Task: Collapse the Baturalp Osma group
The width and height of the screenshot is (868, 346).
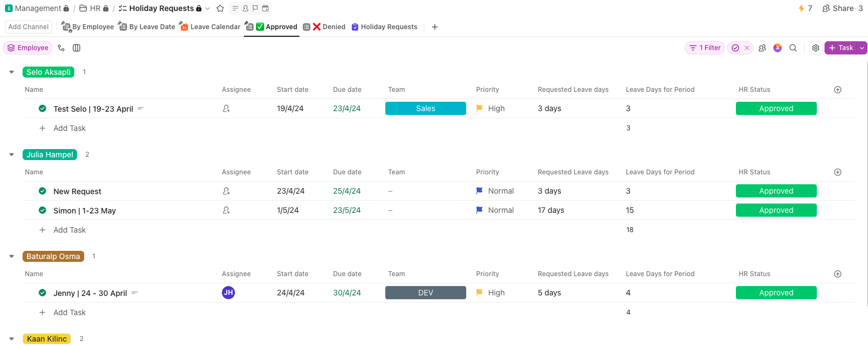Action: pos(12,256)
